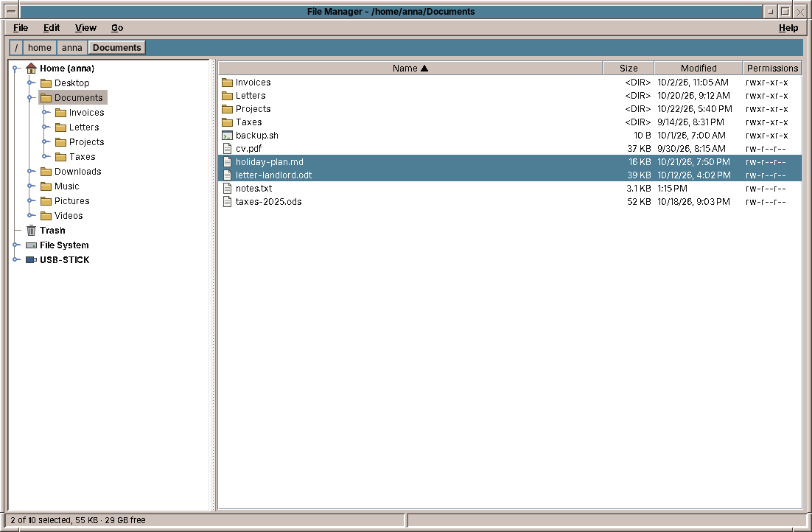Open the File menu
812x532 pixels.
21,28
